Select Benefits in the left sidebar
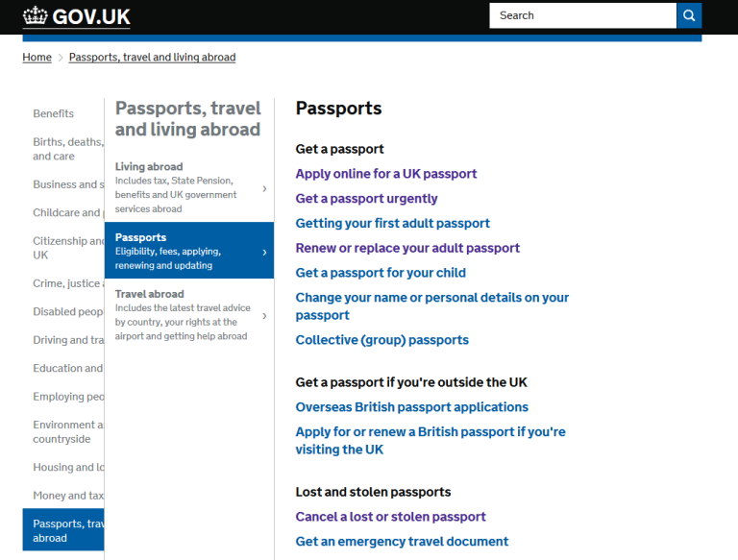Image resolution: width=738 pixels, height=560 pixels. (54, 113)
